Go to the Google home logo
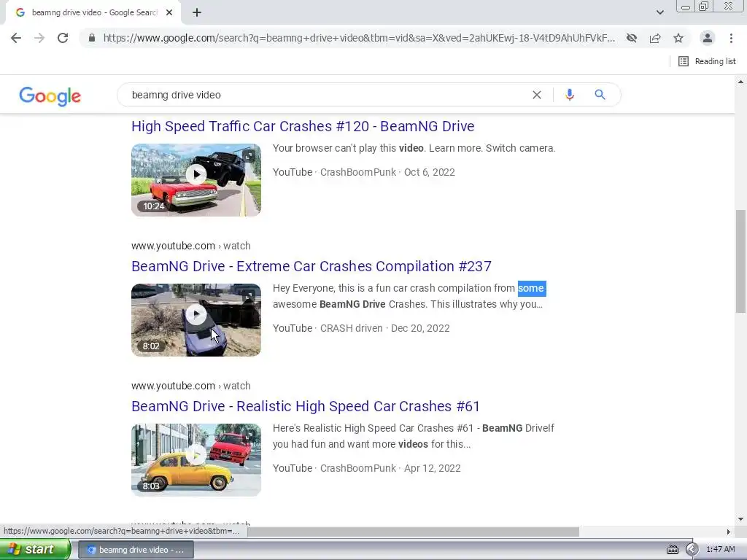Screen dimensions: 747x560 point(50,96)
